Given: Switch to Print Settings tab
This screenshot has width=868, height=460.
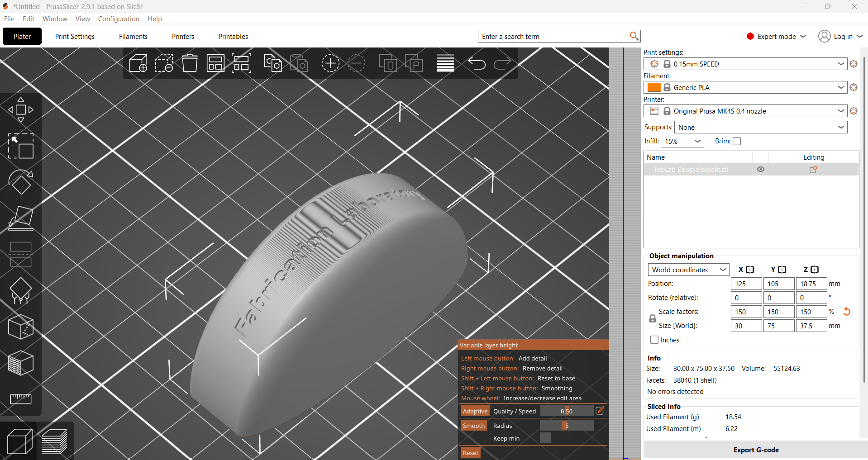Looking at the screenshot, I should click(x=75, y=36).
